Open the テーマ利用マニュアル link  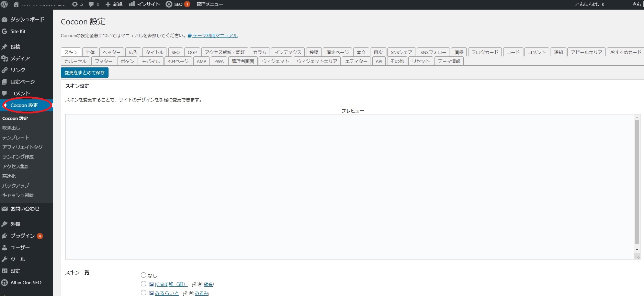pos(215,35)
